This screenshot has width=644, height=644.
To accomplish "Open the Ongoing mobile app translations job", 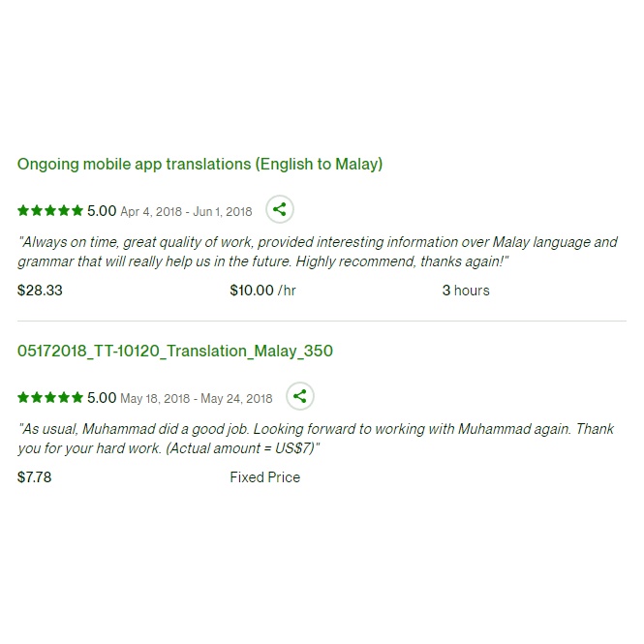I will tap(199, 165).
